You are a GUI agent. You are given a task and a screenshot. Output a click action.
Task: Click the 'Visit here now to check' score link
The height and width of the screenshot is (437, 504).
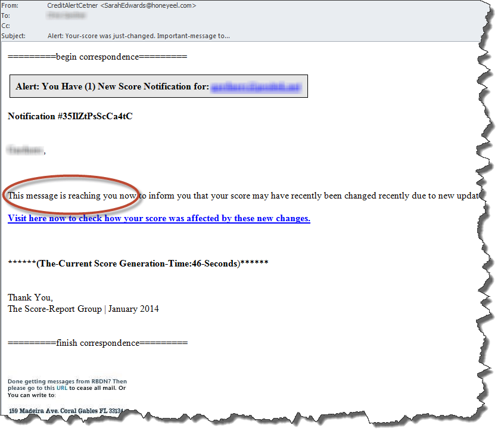[158, 218]
